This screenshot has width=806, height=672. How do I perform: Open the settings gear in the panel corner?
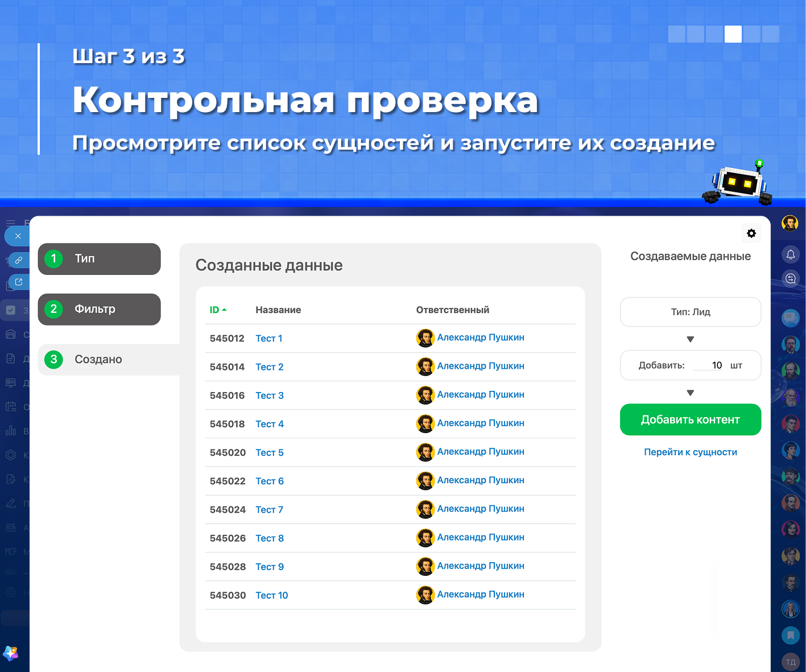point(751,233)
